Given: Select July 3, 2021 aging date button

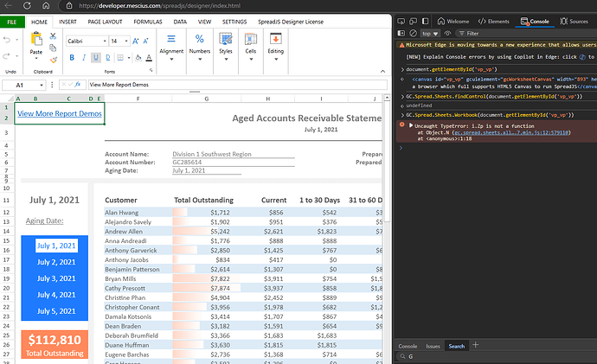Looking at the screenshot, I should click(56, 278).
